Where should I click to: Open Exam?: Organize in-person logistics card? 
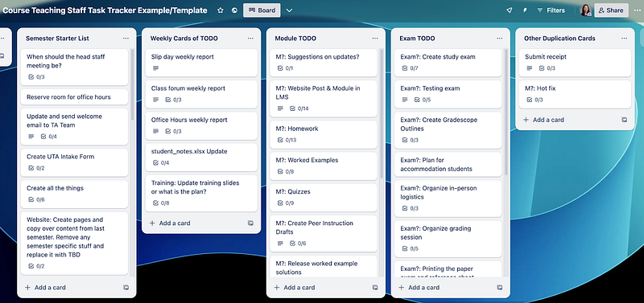[x=448, y=198]
